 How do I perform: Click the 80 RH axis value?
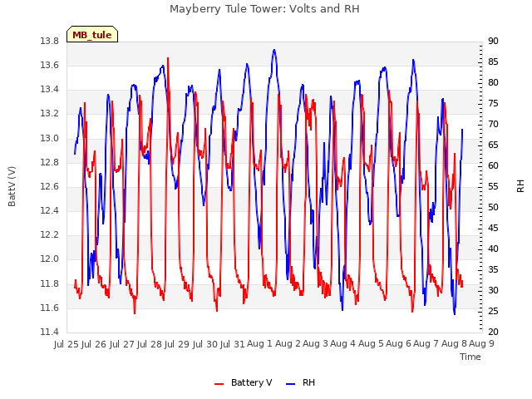(493, 83)
